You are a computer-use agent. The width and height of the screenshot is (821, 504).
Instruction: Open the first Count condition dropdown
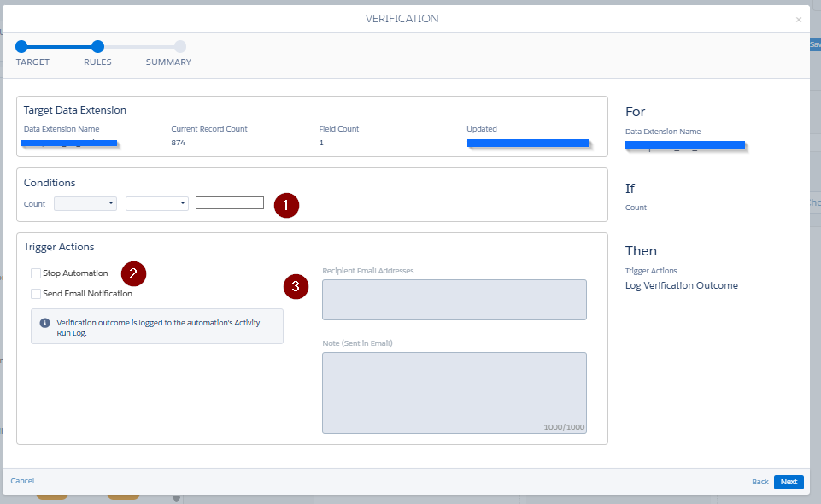85,203
